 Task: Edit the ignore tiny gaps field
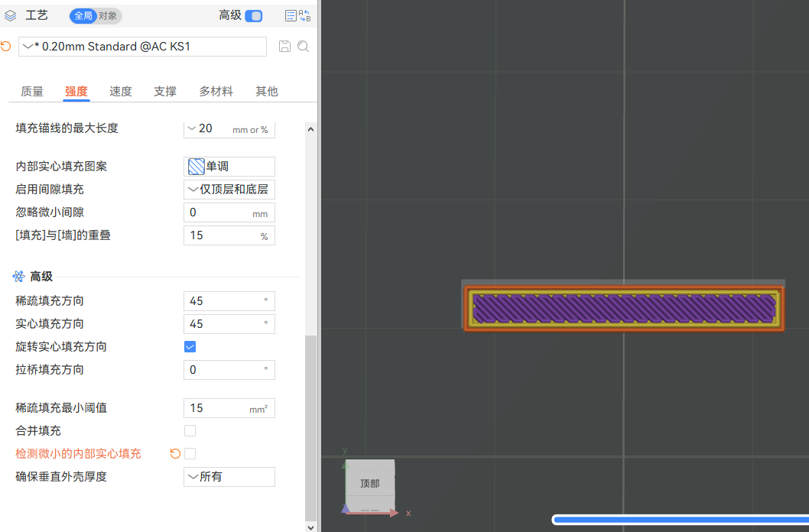(x=229, y=212)
